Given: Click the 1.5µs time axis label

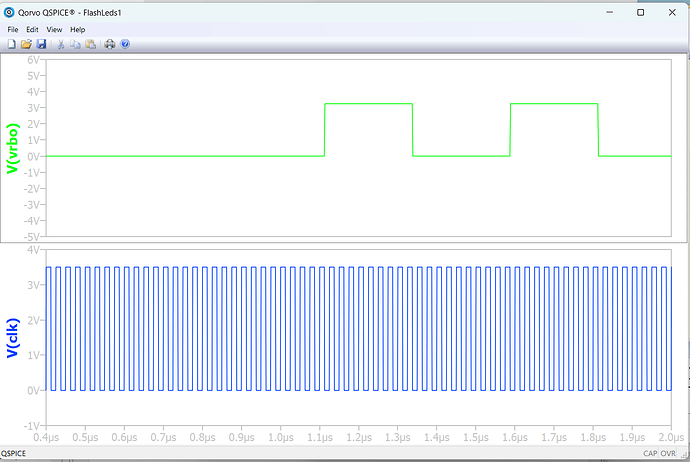Looking at the screenshot, I should 476,437.
